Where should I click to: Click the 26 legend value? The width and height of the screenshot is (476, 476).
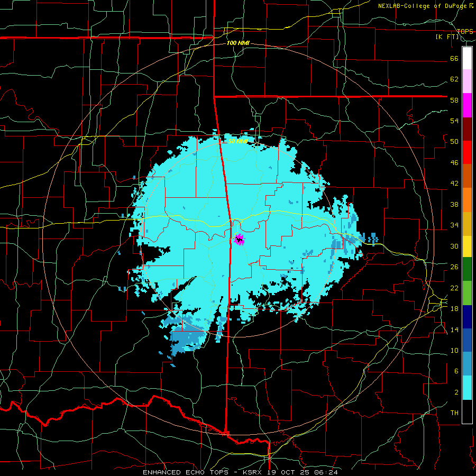click(454, 267)
